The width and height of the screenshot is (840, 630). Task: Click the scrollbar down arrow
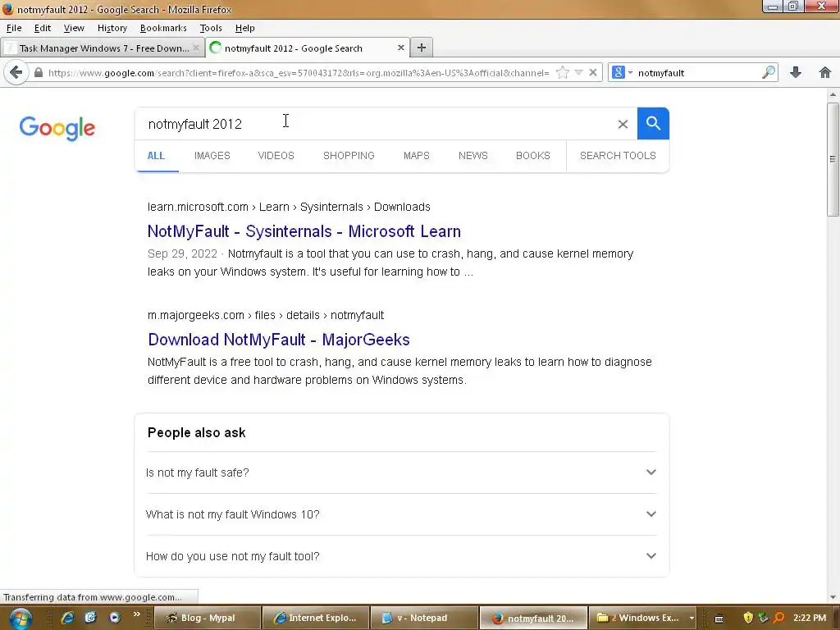coord(833,597)
